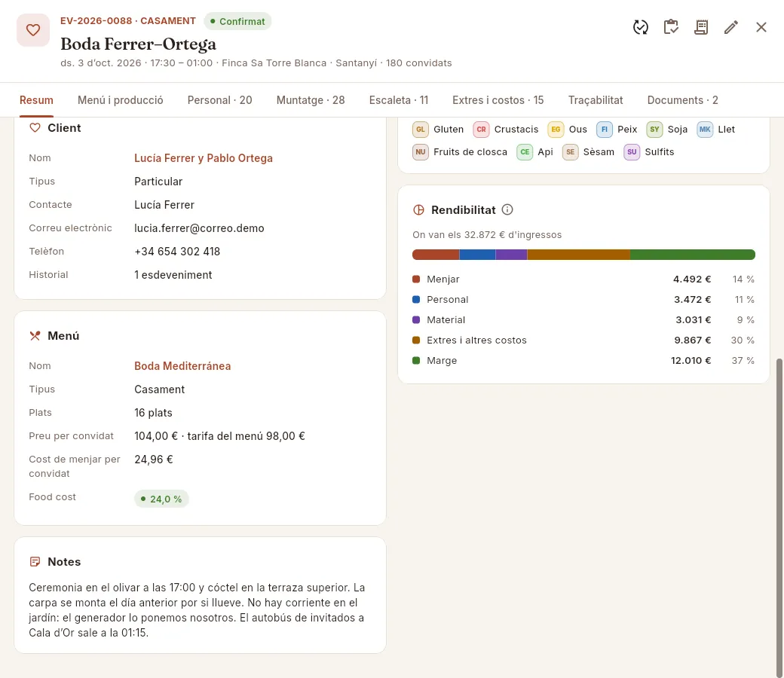Viewport: 784px width, 678px height.
Task: Click the '1 esdeveniment' history value
Action: (173, 275)
